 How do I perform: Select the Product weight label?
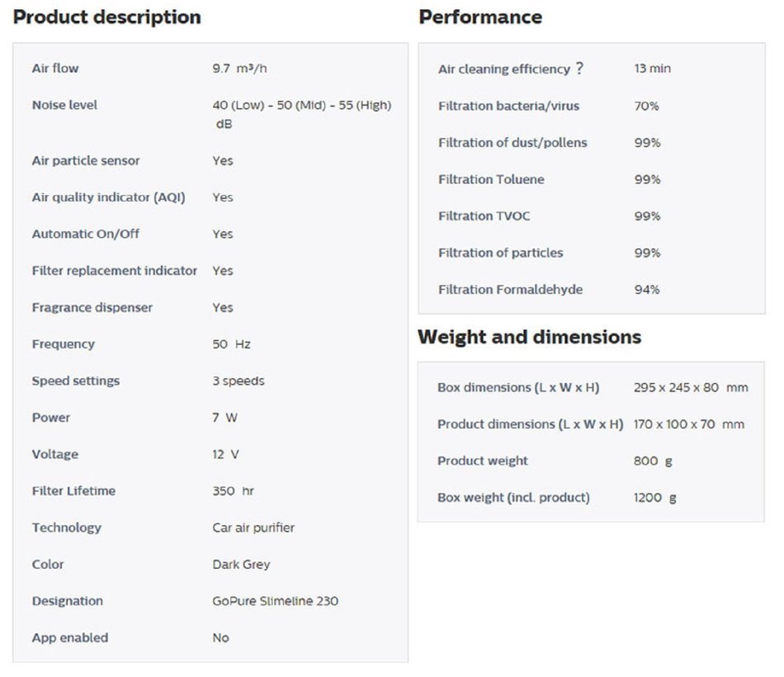coord(482,461)
